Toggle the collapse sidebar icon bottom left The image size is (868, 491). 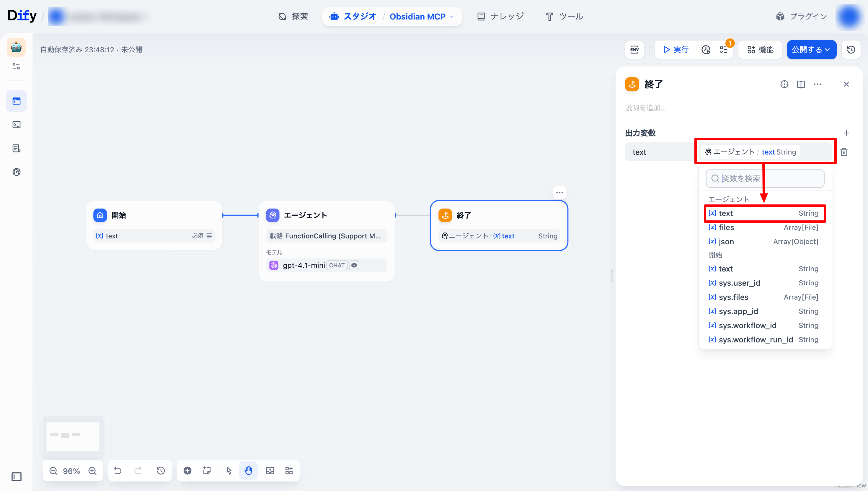[x=16, y=477]
